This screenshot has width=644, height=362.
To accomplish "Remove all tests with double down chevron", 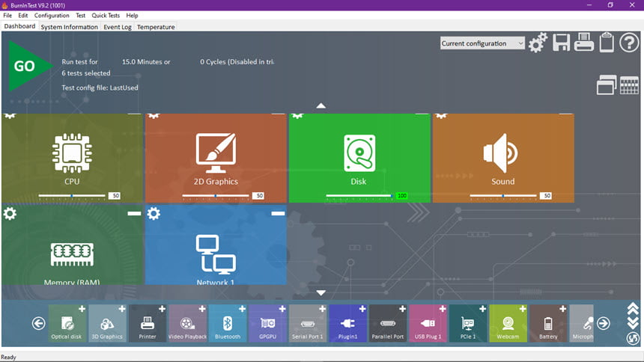I will (633, 323).
